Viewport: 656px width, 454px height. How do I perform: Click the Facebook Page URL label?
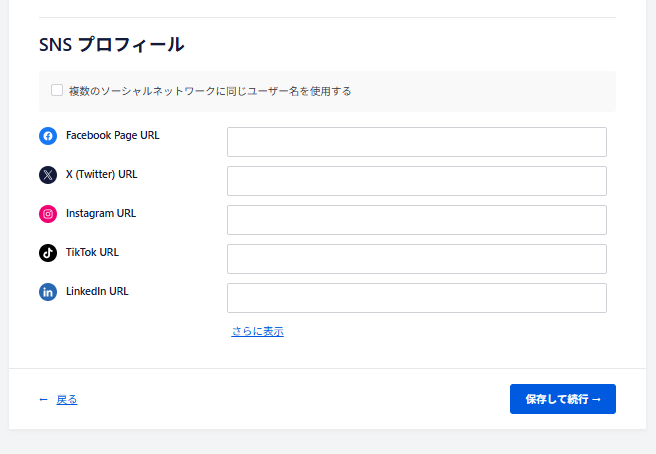[x=112, y=135]
